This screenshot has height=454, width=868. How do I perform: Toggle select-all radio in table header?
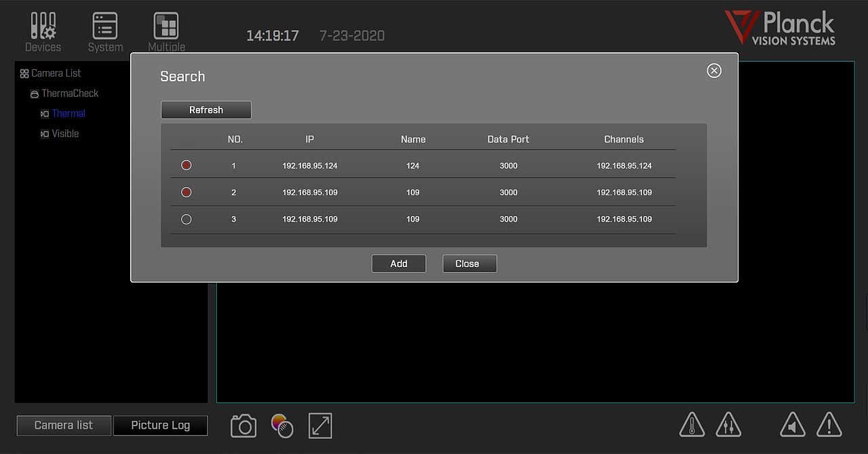tap(186, 140)
